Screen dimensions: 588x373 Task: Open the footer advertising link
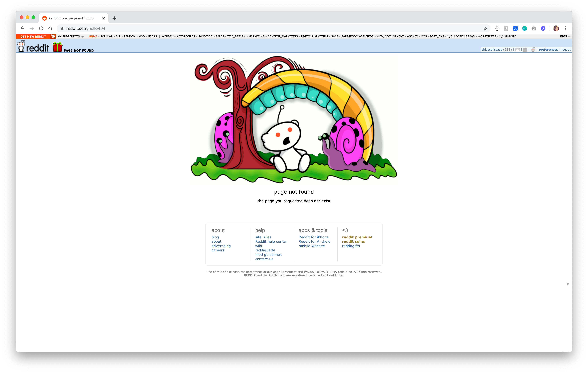click(x=221, y=246)
